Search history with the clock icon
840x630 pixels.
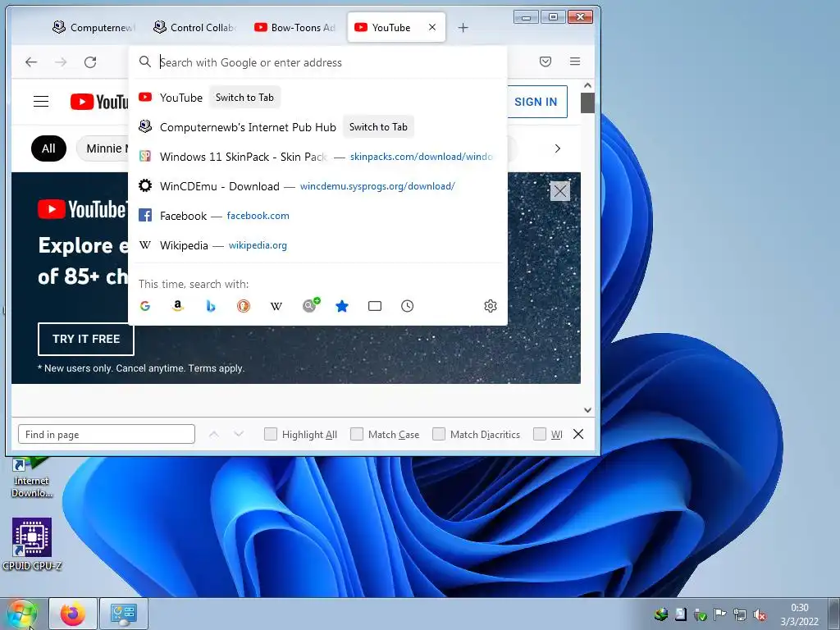pyautogui.click(x=407, y=306)
